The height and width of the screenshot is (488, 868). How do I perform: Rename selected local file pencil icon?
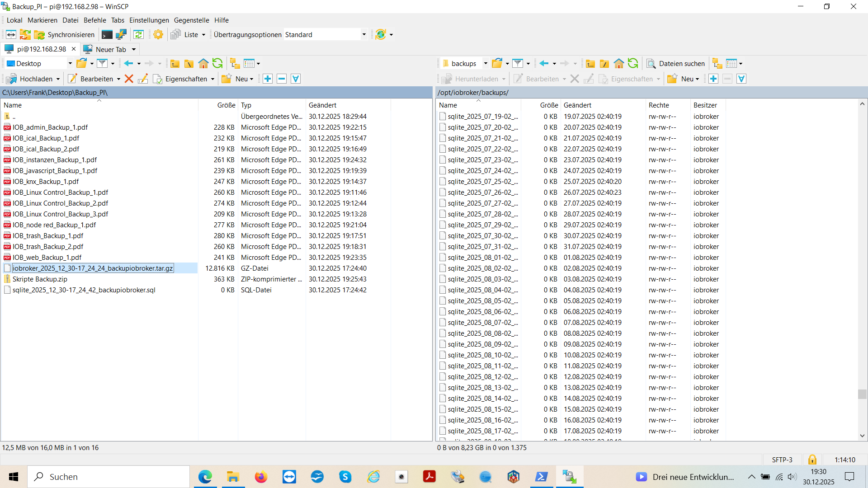(x=143, y=79)
